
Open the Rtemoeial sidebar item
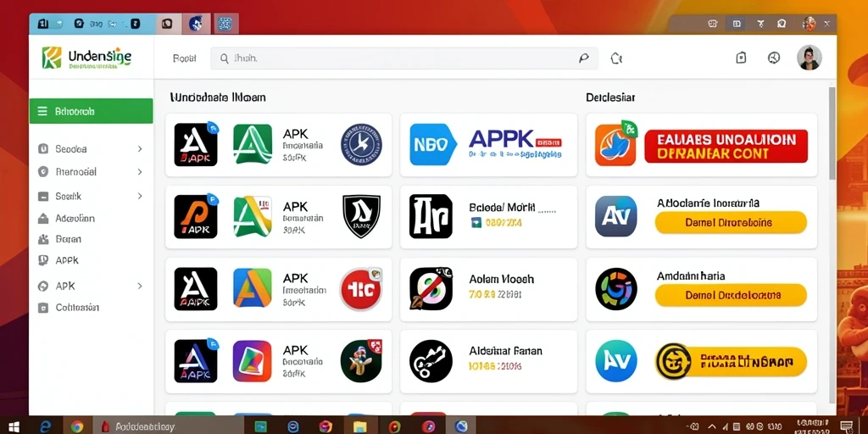(x=75, y=172)
